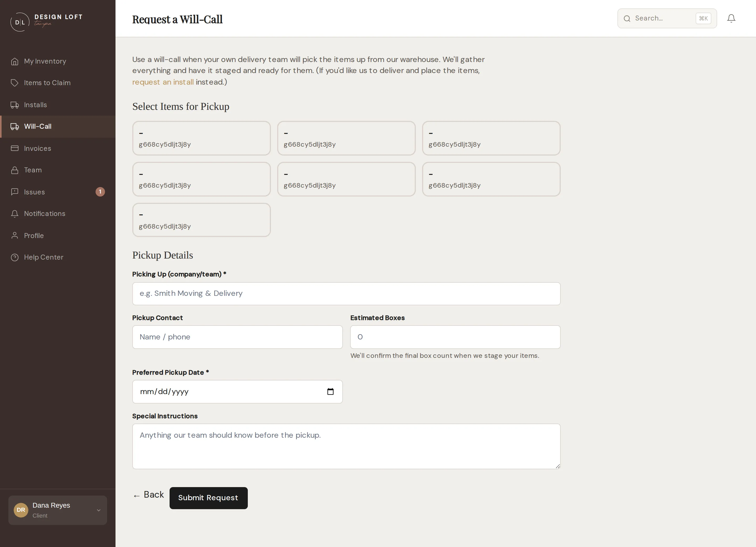Click the Installs truck icon
This screenshot has width=756, height=547.
15,105
